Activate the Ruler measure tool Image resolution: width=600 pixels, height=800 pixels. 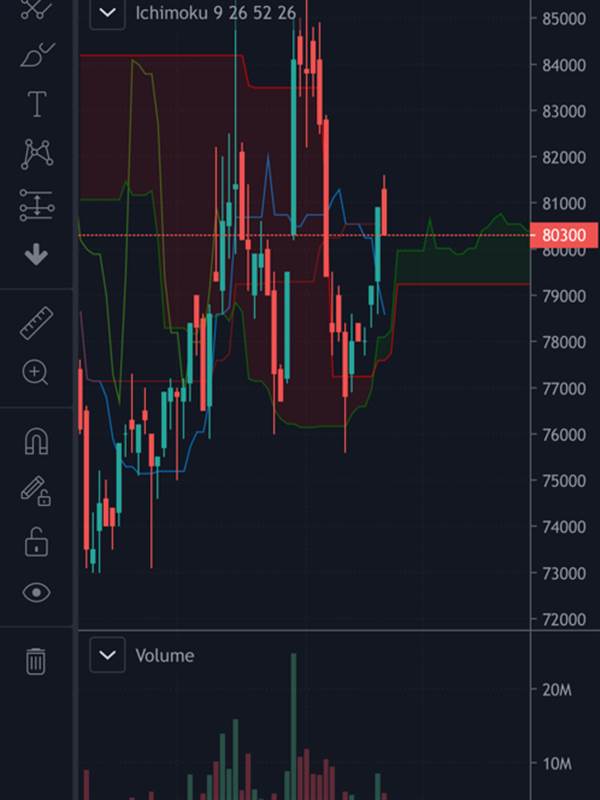(x=37, y=323)
